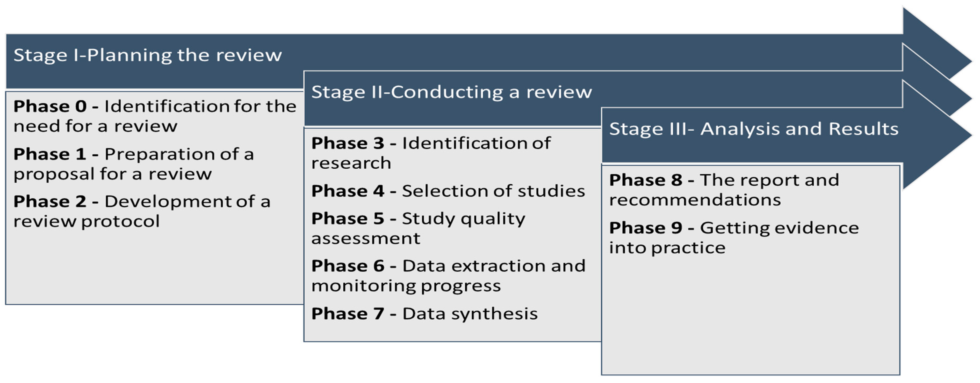
Task: Select the Stage II-Conducting a review heading
Action: coord(452,92)
